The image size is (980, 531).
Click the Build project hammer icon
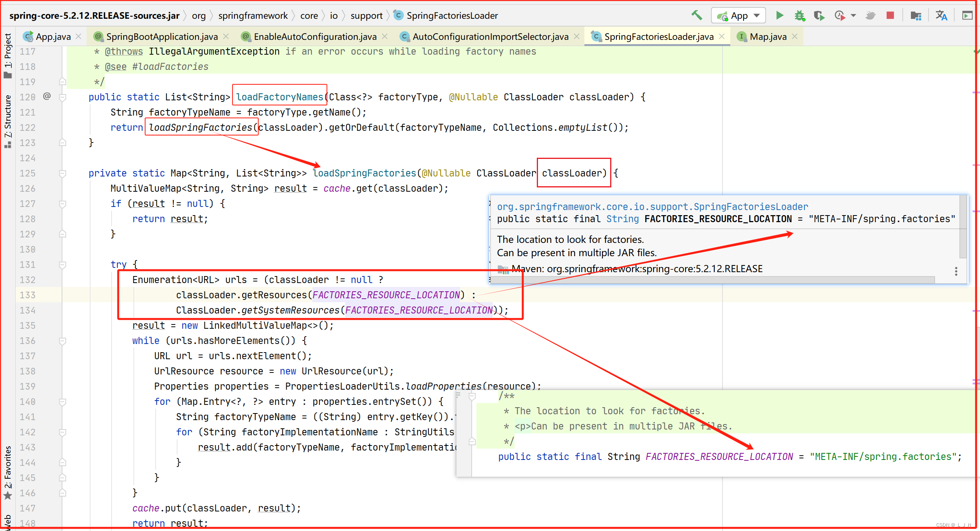coord(697,16)
